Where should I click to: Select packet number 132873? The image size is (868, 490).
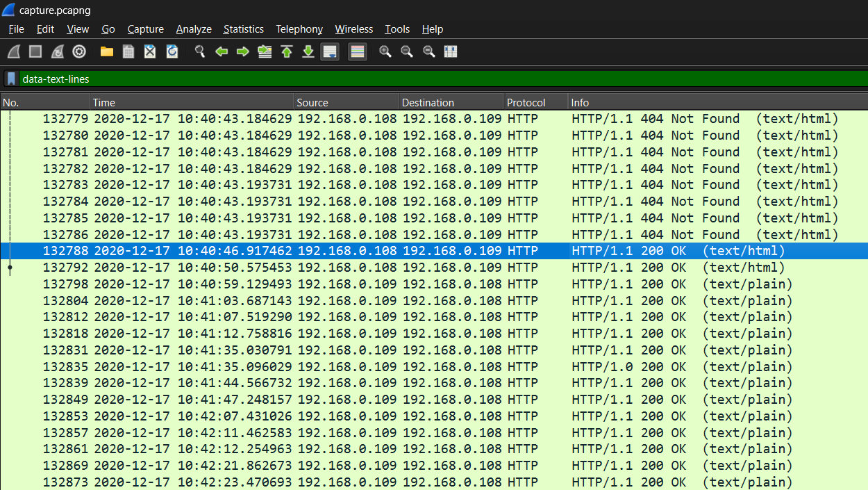pos(434,482)
